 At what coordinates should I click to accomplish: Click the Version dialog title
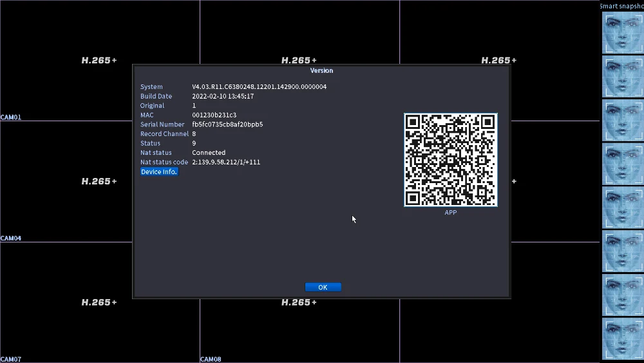click(321, 71)
